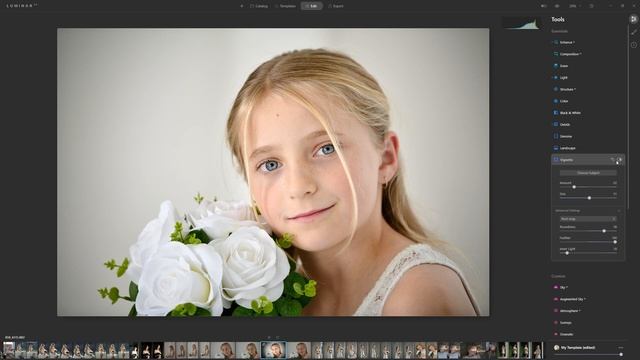Click the add photos plus icon
Image resolution: width=640 pixels, height=360 pixels.
coord(242,6)
